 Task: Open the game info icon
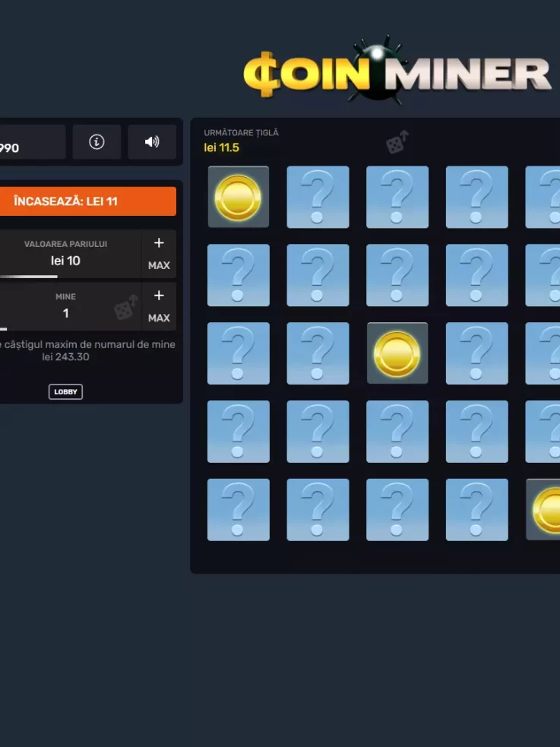point(96,142)
